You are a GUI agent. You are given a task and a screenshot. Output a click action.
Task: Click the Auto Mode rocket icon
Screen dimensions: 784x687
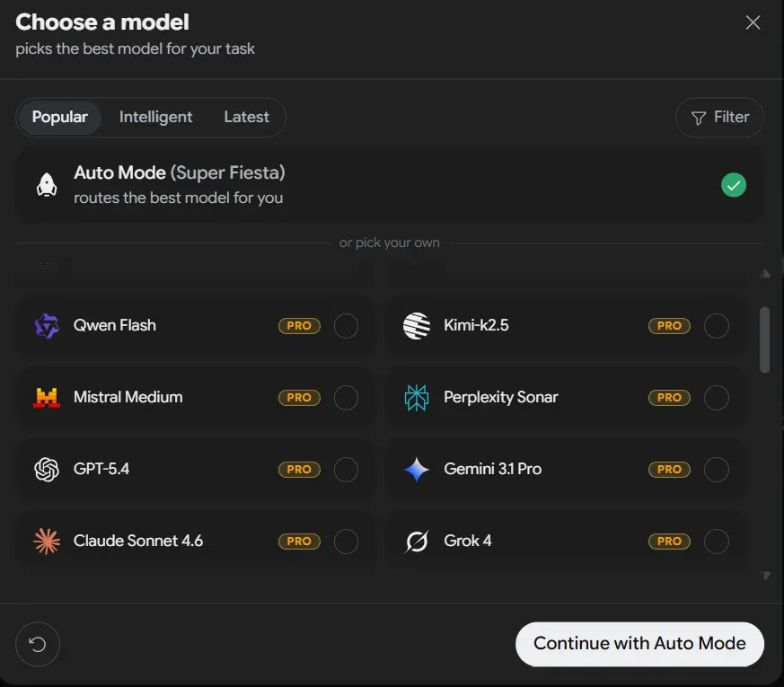[47, 185]
